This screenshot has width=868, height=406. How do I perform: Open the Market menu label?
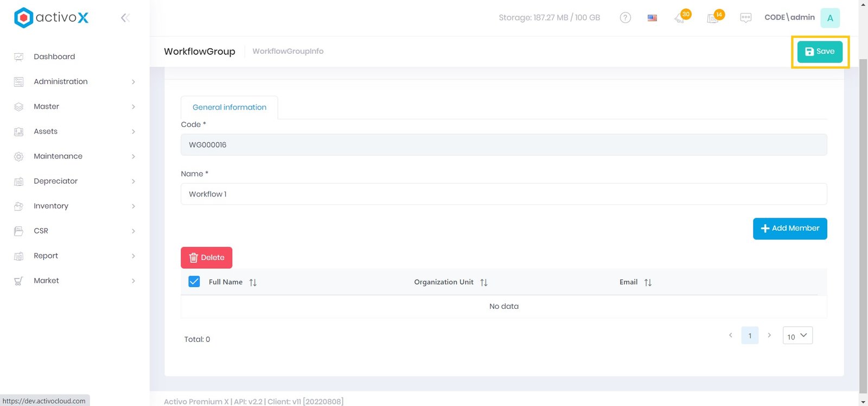coord(46,281)
